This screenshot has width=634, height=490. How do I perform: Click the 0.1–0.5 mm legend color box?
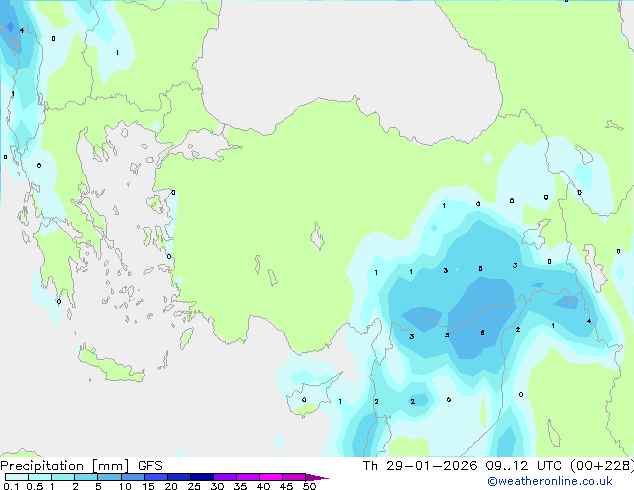17,477
